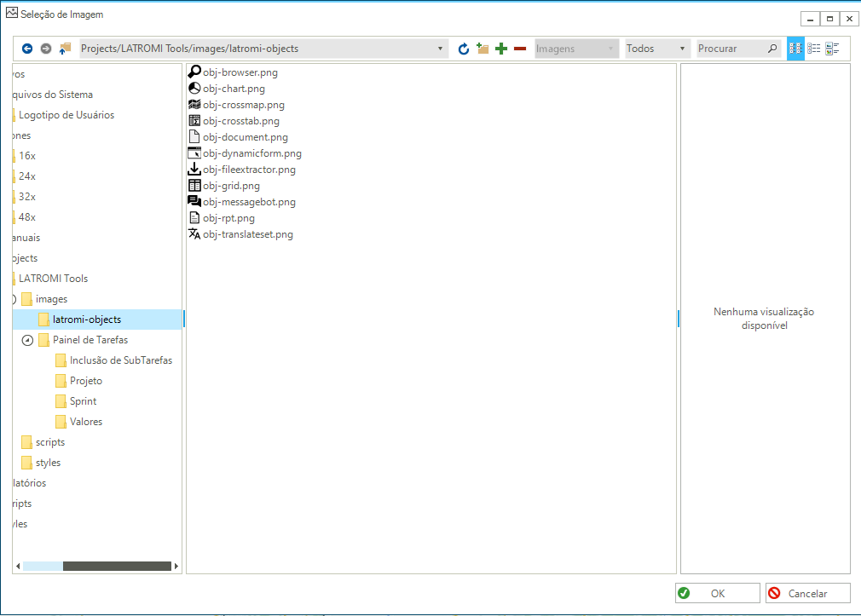861x616 pixels.
Task: Refresh the folder contents
Action: (x=464, y=49)
